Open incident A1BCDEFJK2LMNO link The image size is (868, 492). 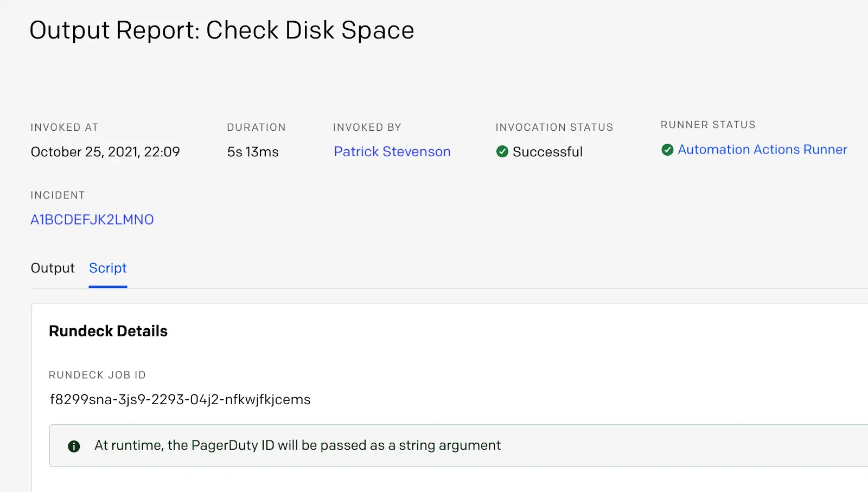click(x=92, y=220)
